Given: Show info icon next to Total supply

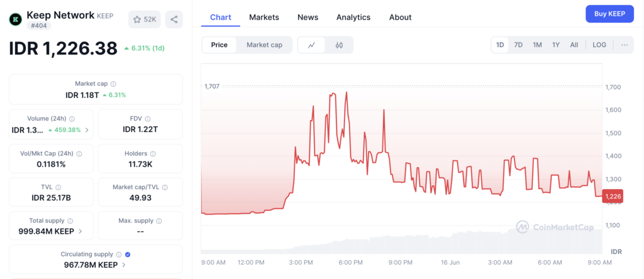Looking at the screenshot, I should pos(70,221).
